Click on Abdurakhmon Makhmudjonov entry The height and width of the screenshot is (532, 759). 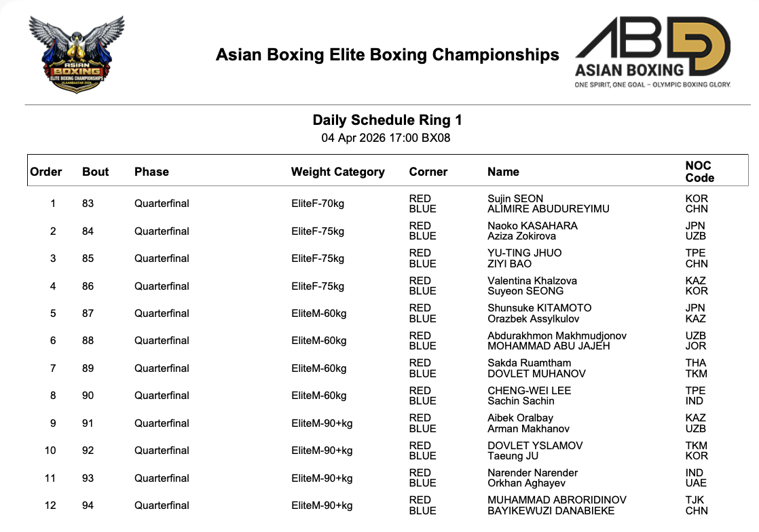(557, 335)
